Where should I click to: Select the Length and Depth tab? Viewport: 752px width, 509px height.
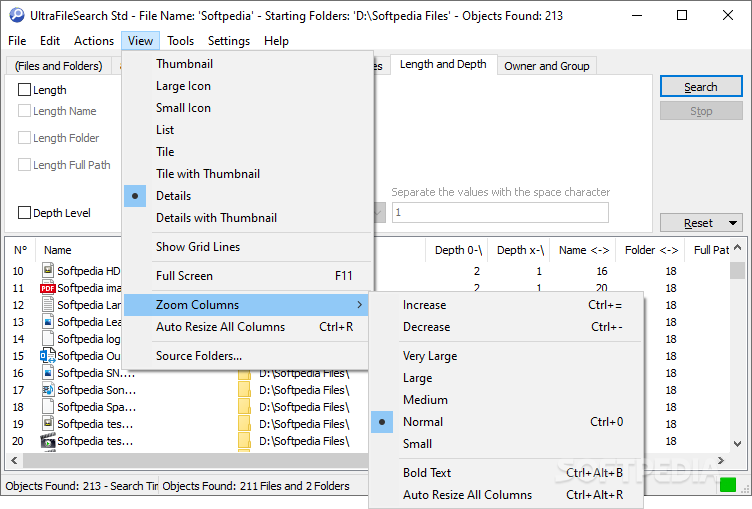(x=443, y=64)
